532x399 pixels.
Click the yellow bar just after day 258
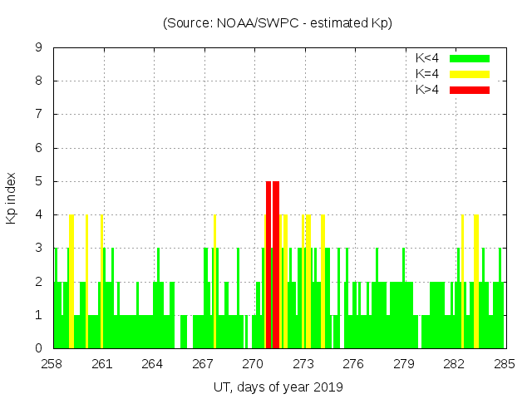pyautogui.click(x=71, y=281)
